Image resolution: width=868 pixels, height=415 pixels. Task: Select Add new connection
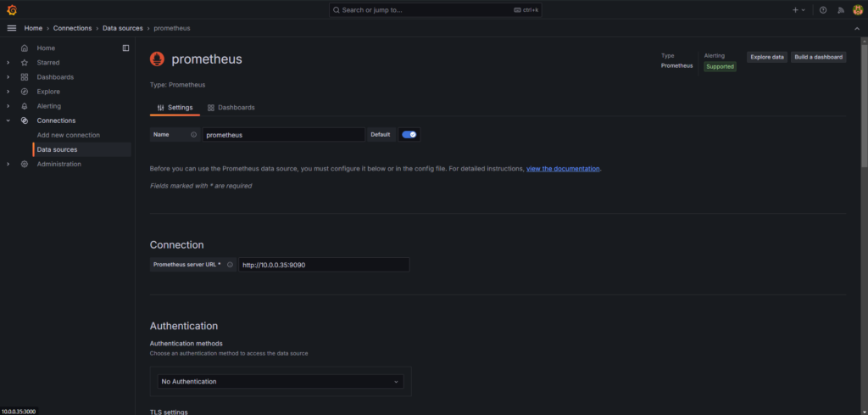coord(69,135)
